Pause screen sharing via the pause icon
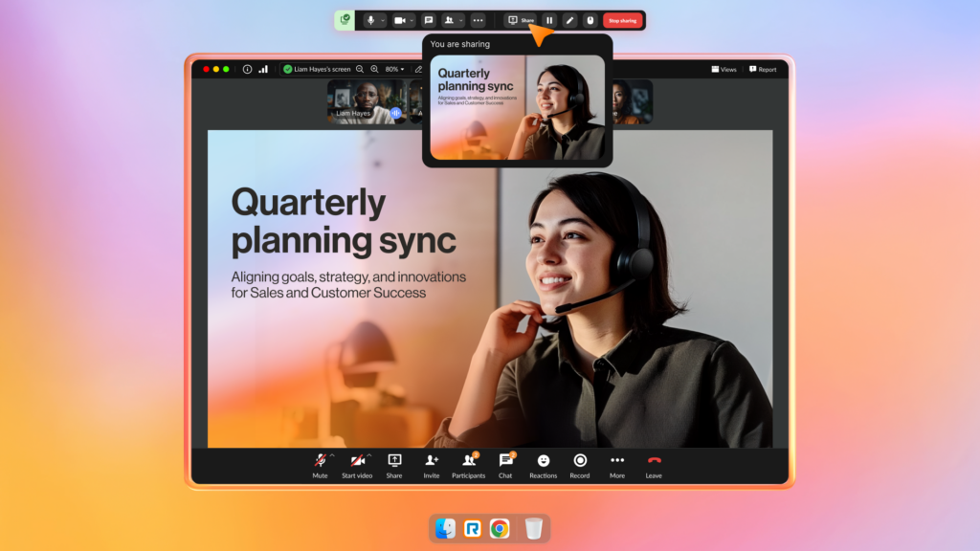 tap(550, 19)
